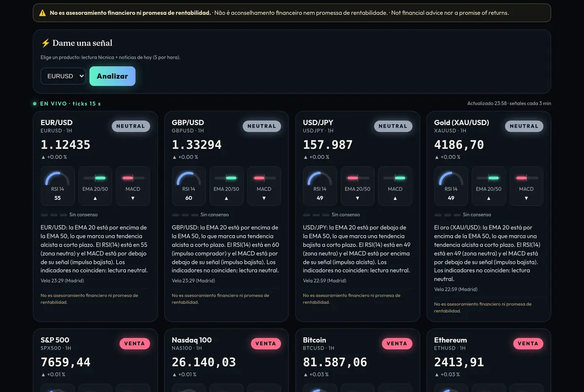This screenshot has height=392, width=584.
Task: Click the Gold price 4186,70
Action: click(459, 144)
